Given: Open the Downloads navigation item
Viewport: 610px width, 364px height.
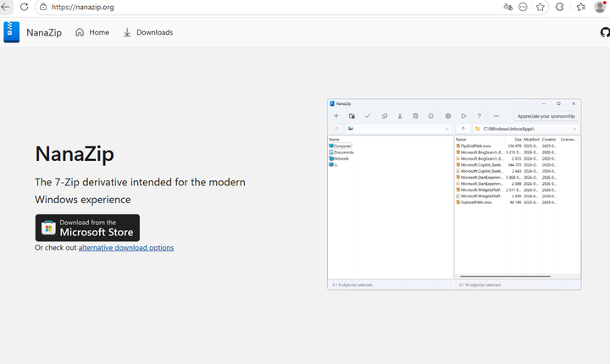Looking at the screenshot, I should click(148, 32).
